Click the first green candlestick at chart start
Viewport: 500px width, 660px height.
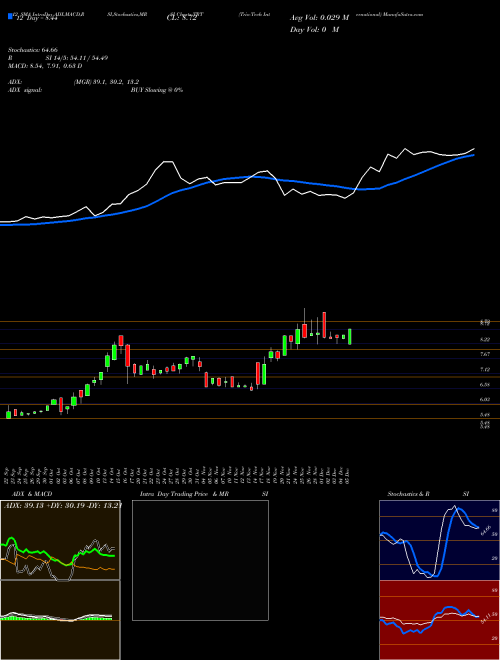pos(8,413)
